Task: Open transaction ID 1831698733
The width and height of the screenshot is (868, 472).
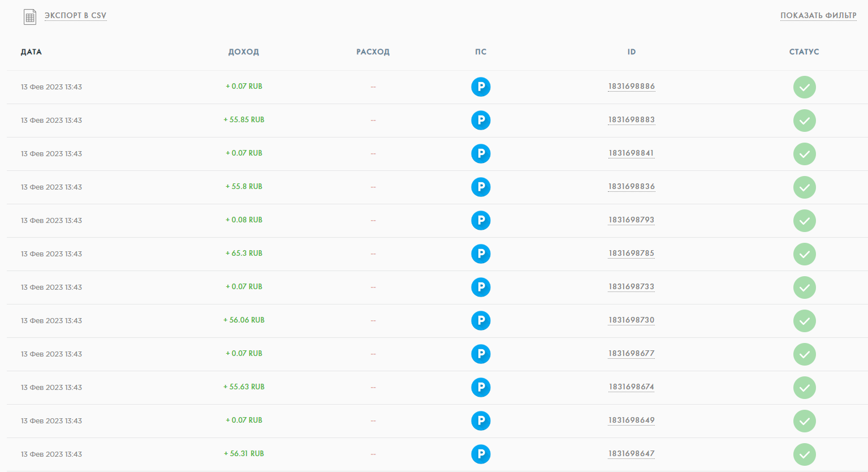Action: tap(632, 287)
